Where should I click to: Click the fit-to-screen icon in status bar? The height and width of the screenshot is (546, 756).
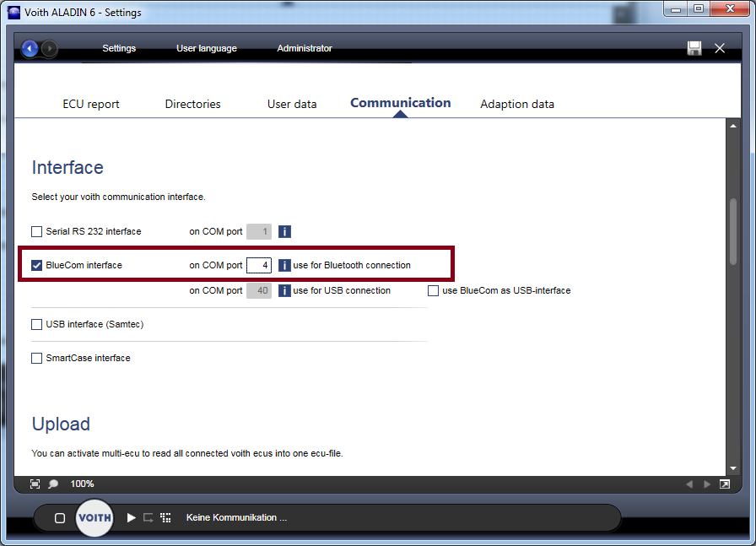tap(35, 484)
